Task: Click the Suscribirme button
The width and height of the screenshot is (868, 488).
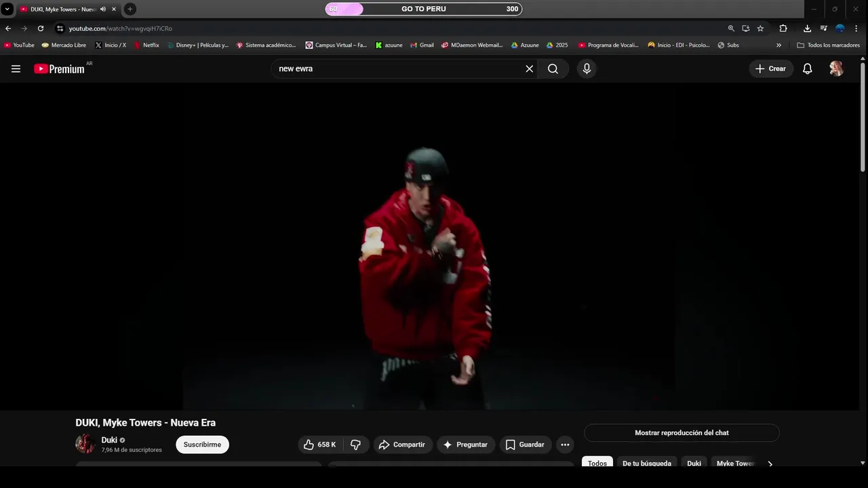Action: point(202,445)
